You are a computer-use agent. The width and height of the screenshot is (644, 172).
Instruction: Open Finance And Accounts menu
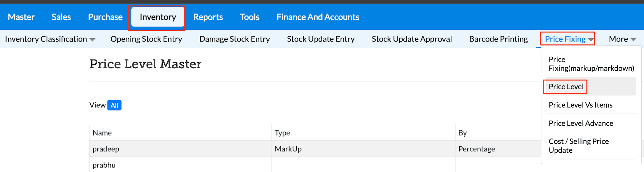pyautogui.click(x=317, y=17)
